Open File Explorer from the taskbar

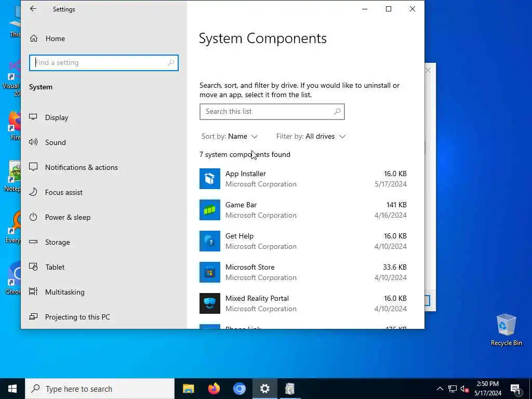tap(188, 389)
